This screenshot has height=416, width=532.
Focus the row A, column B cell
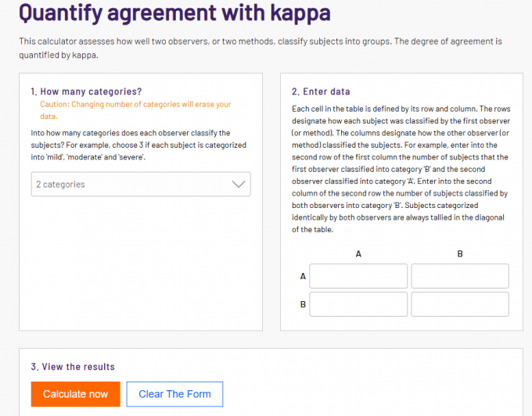(460, 276)
